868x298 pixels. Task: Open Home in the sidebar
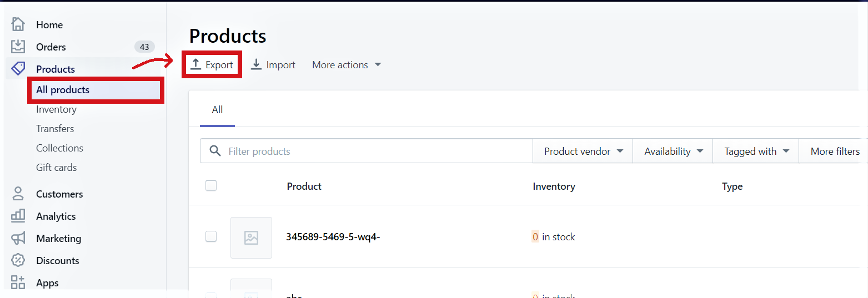(x=49, y=24)
